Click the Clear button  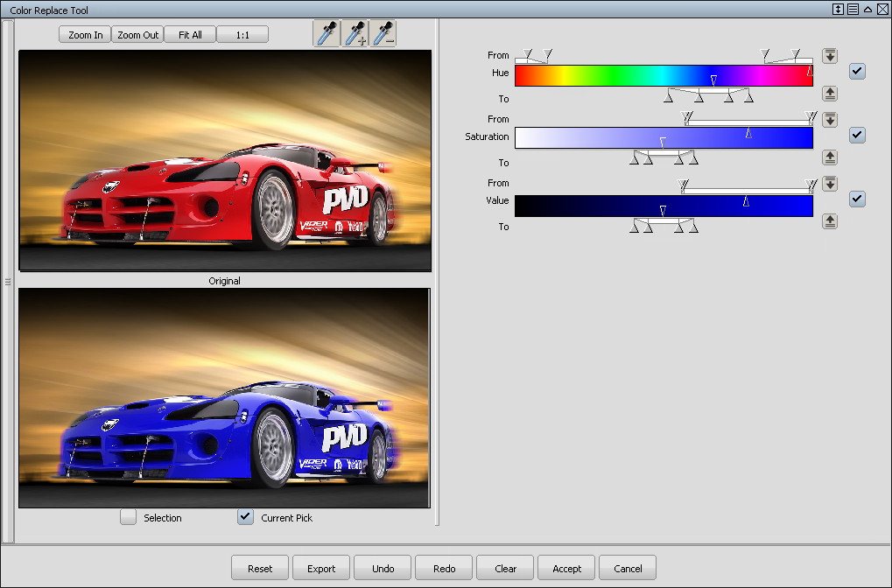[505, 568]
